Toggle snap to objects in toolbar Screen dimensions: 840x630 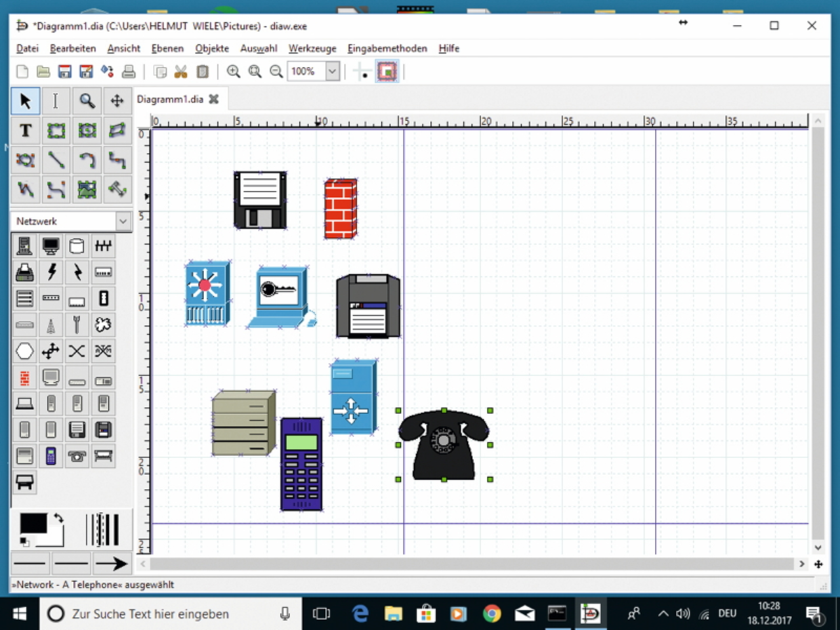pos(387,72)
